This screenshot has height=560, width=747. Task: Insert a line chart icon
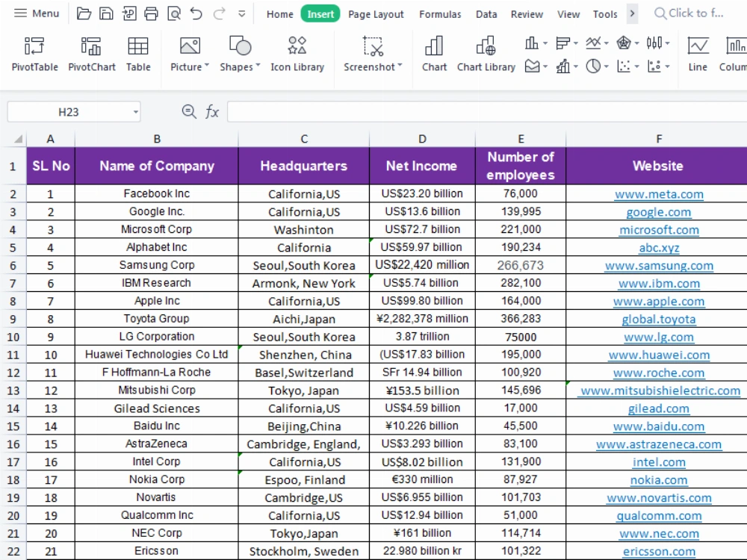(x=593, y=43)
